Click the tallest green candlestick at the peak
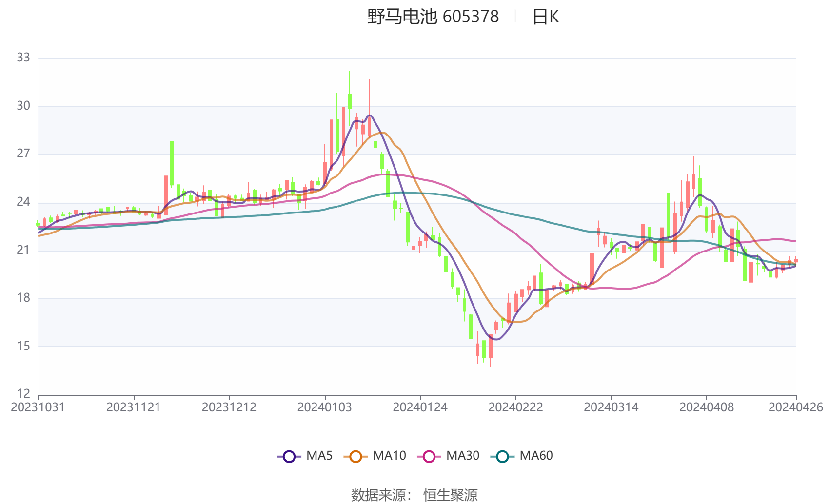 [x=350, y=101]
